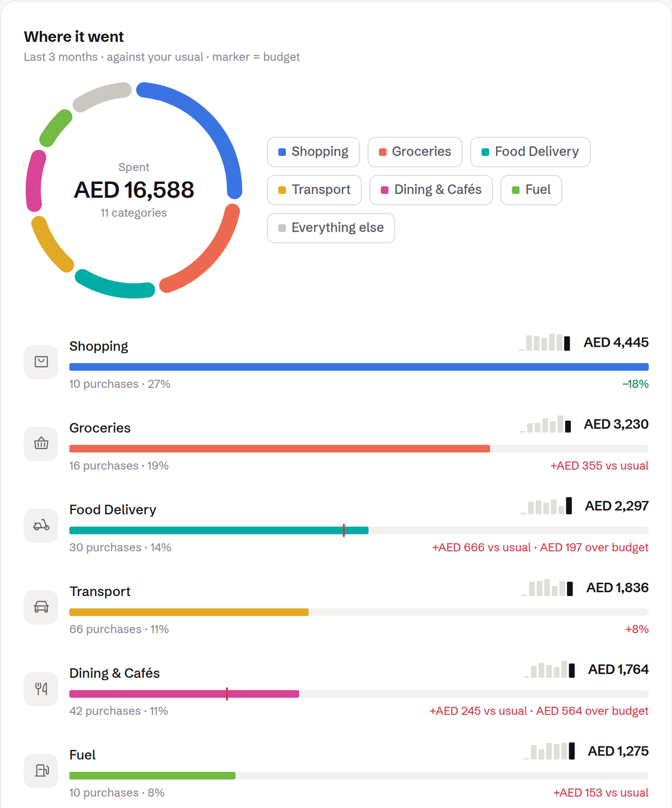Click '30 purchases · 14%' text
672x808 pixels.
[x=120, y=547]
